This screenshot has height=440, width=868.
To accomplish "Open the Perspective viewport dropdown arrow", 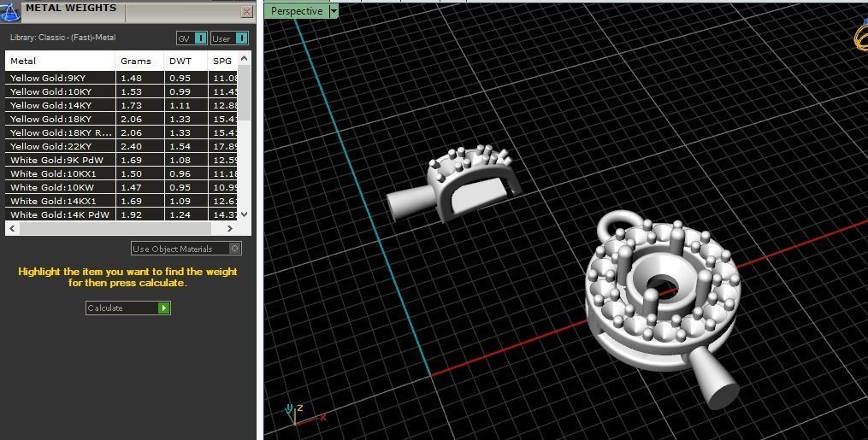I will (334, 11).
